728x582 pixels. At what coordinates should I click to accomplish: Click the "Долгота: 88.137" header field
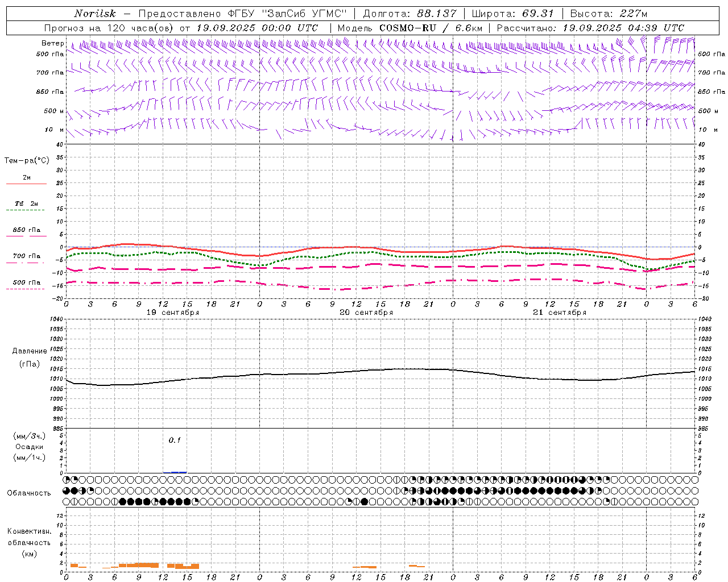[x=409, y=14]
